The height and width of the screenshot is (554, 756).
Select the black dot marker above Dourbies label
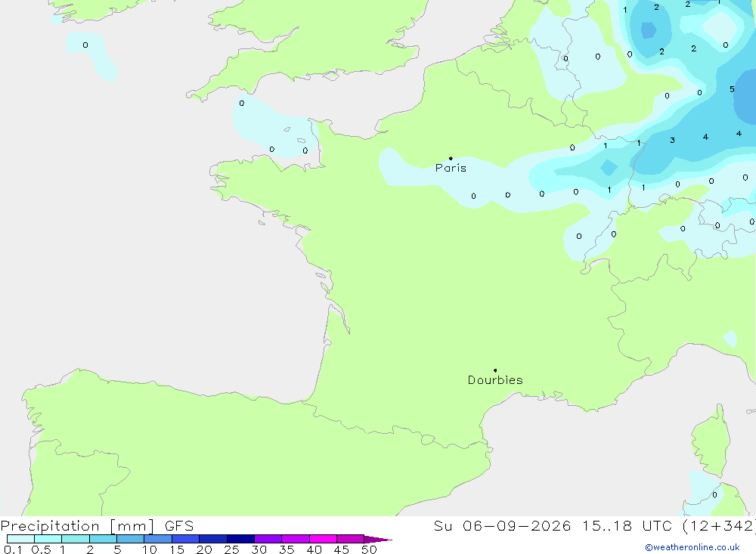(x=495, y=370)
